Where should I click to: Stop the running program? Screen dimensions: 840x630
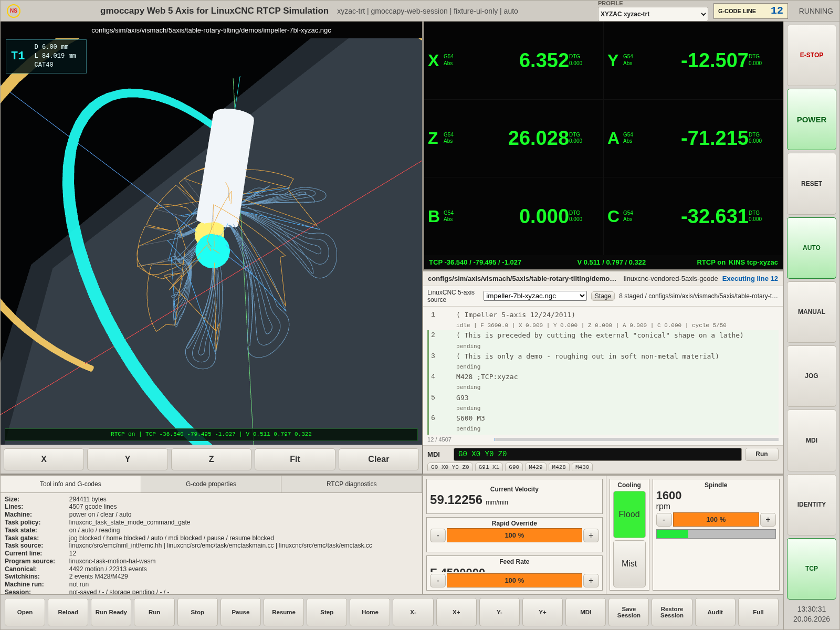(x=197, y=612)
